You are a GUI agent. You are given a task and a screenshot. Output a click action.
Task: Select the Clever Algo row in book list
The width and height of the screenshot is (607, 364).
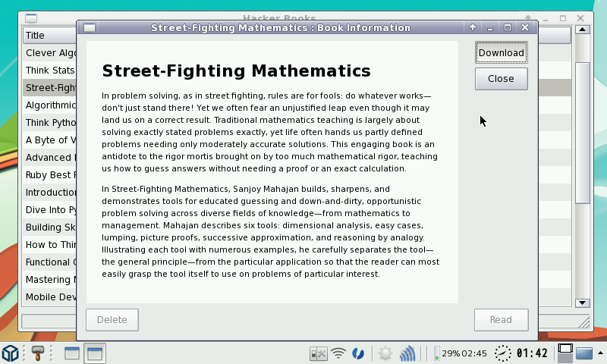tap(49, 52)
